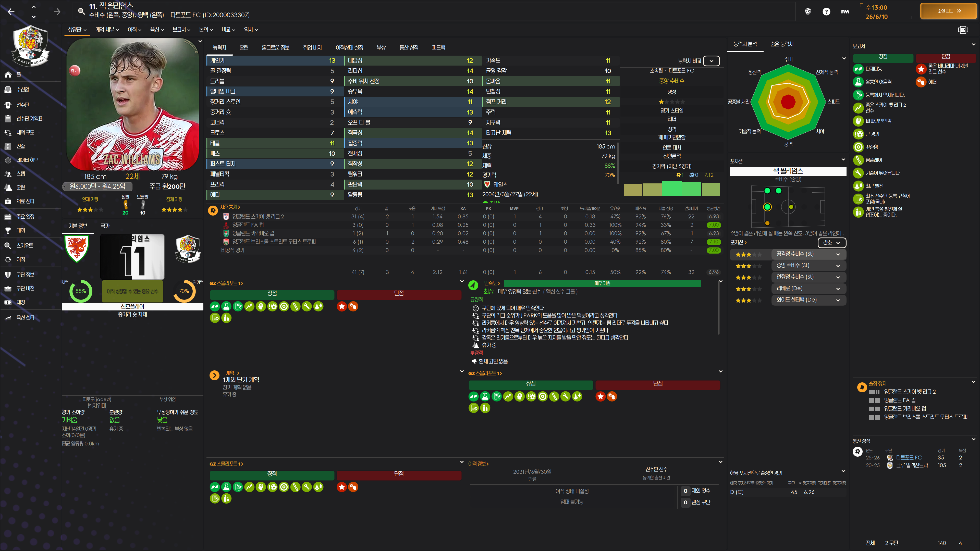
Task: Select the 국가 info toggle
Action: click(x=105, y=226)
